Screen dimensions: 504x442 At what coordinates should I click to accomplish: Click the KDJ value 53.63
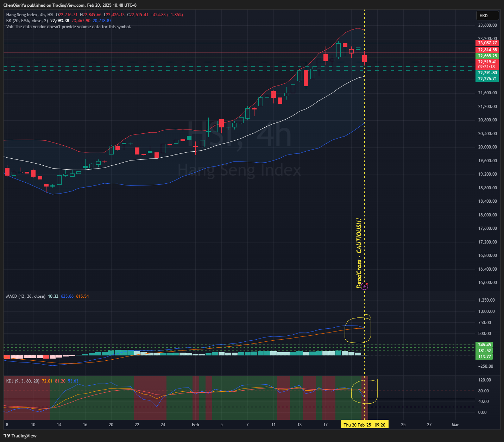tap(73, 381)
